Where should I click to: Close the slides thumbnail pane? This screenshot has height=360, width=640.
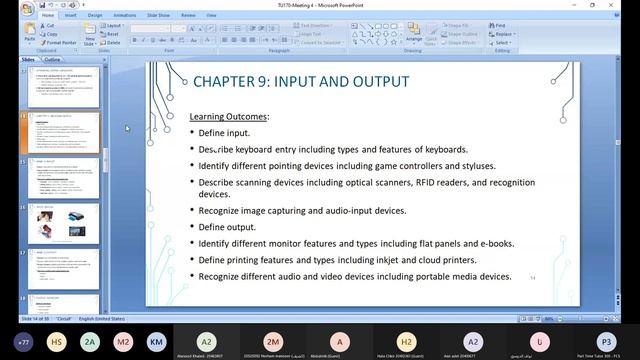click(x=104, y=60)
